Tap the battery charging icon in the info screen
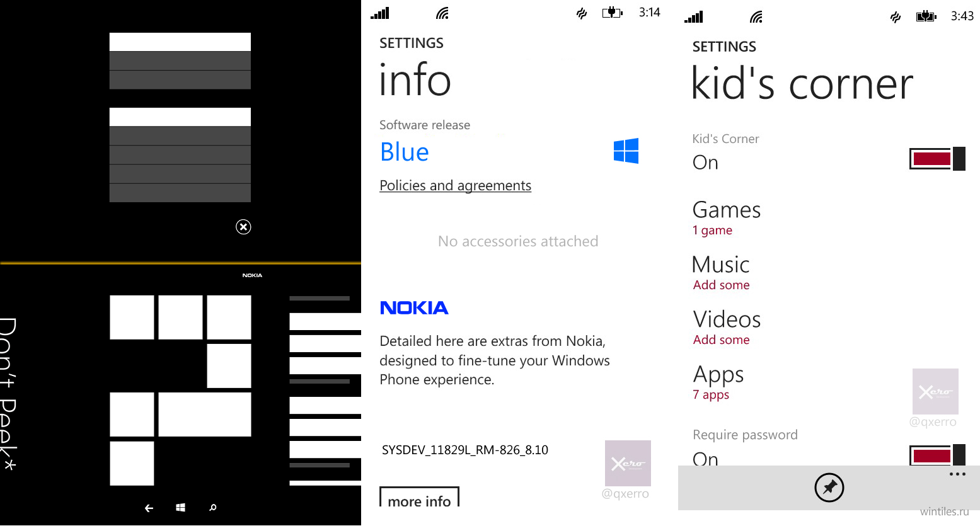The height and width of the screenshot is (526, 980). (x=612, y=13)
